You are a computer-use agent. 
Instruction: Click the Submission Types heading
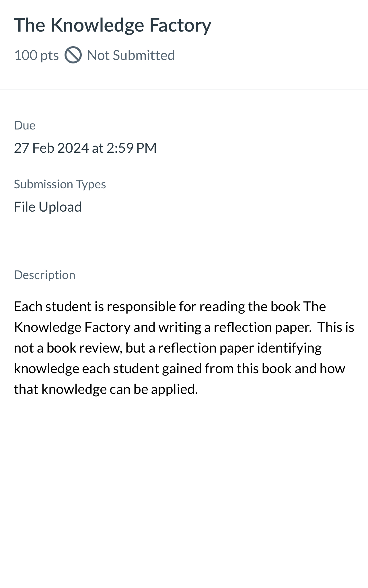coord(60,184)
